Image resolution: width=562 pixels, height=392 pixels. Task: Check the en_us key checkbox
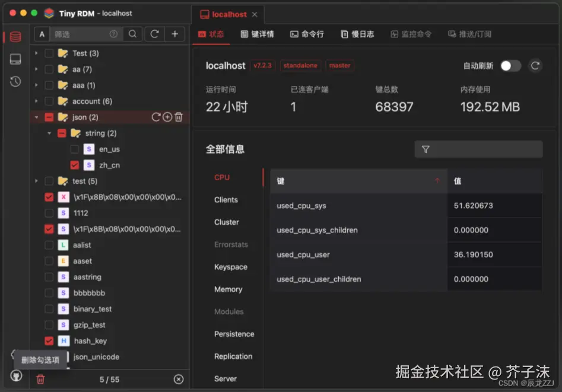click(74, 149)
